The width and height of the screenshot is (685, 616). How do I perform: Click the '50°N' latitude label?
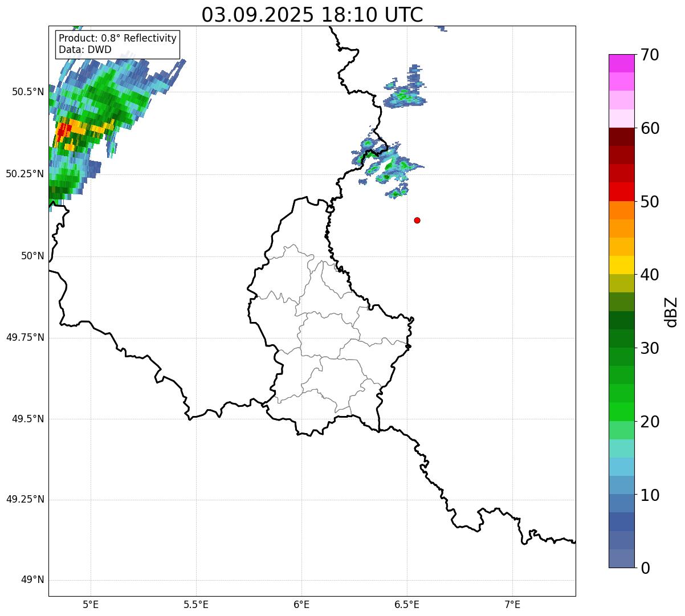click(32, 256)
